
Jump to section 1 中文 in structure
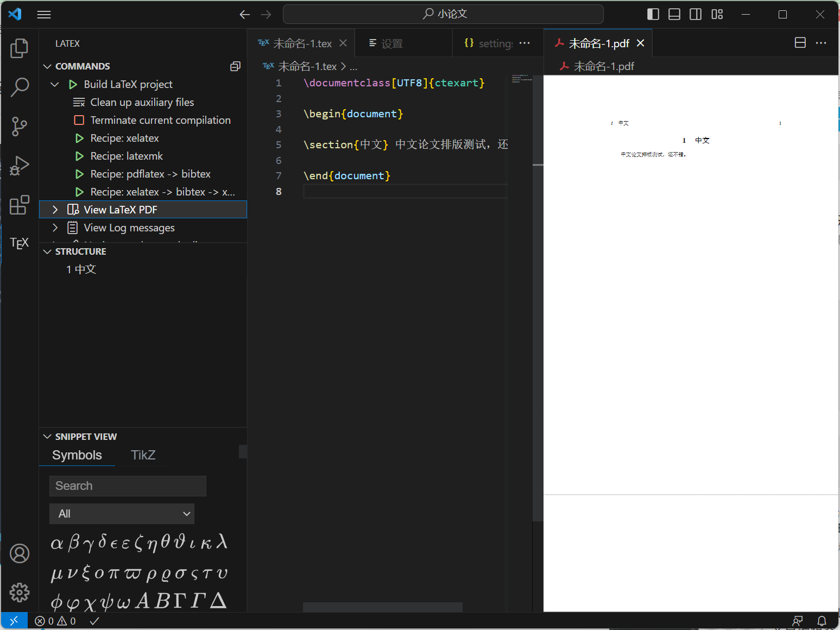[143, 269]
